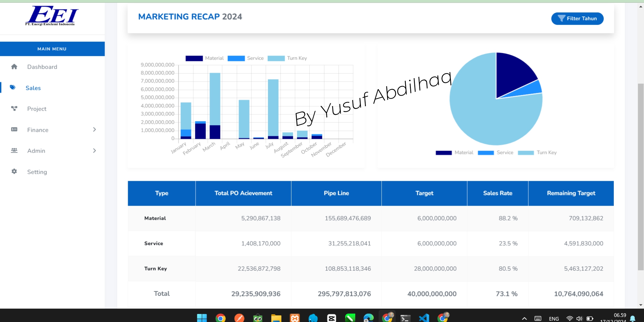Click the Wi-Fi tray icon
This screenshot has width=644, height=322.
coord(570,318)
